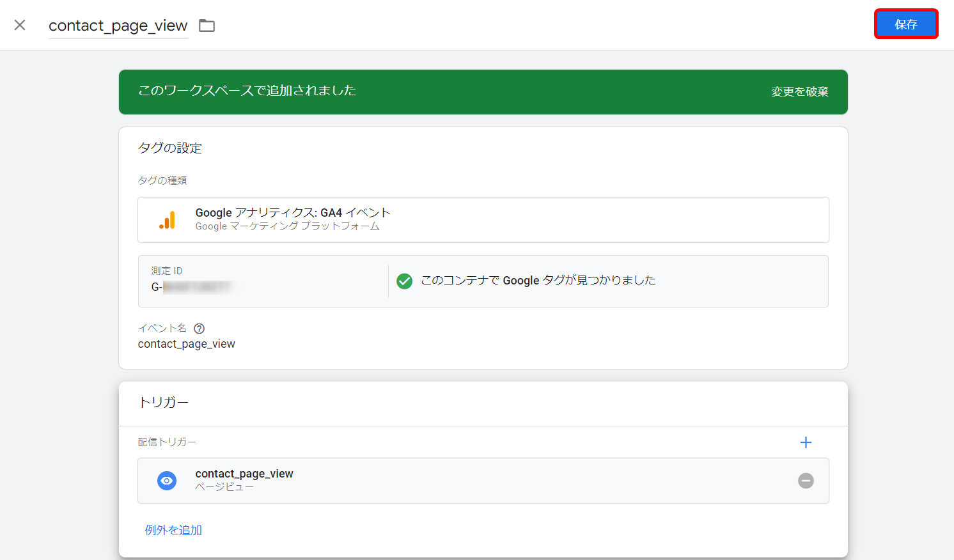Click the help icon next to イベント名
The height and width of the screenshot is (560, 954).
tap(199, 328)
